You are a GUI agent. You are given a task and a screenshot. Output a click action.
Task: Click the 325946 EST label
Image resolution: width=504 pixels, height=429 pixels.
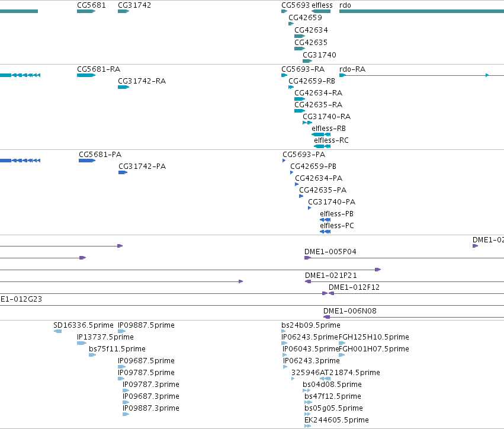pyautogui.click(x=306, y=373)
